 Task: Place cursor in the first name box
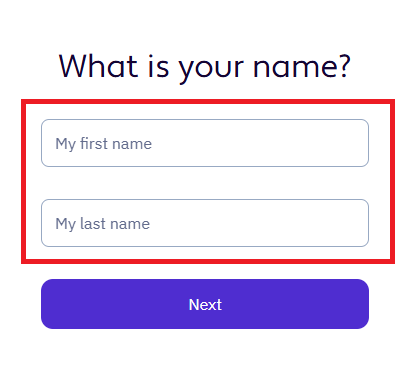(x=205, y=143)
